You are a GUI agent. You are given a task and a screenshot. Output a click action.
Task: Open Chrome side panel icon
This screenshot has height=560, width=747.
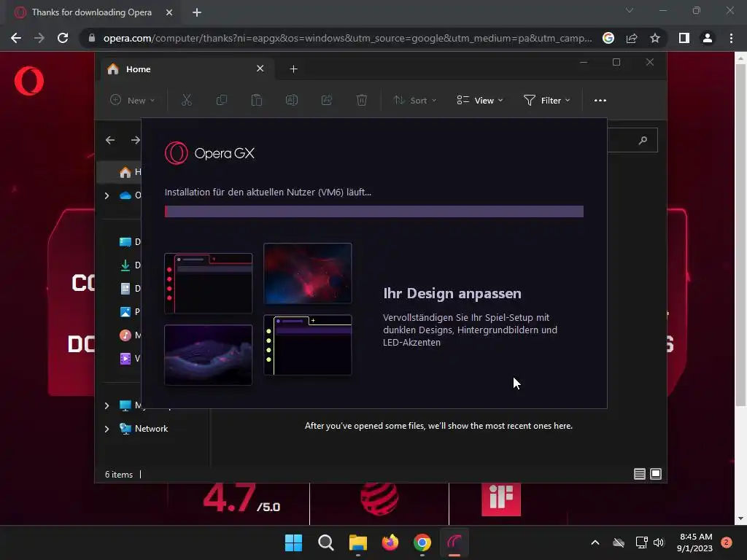(x=684, y=38)
